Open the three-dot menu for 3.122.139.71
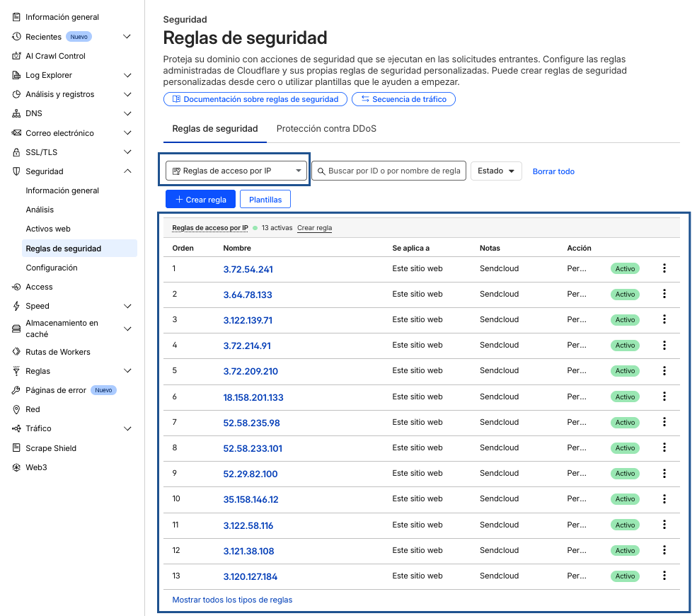The height and width of the screenshot is (616, 697). (664, 319)
